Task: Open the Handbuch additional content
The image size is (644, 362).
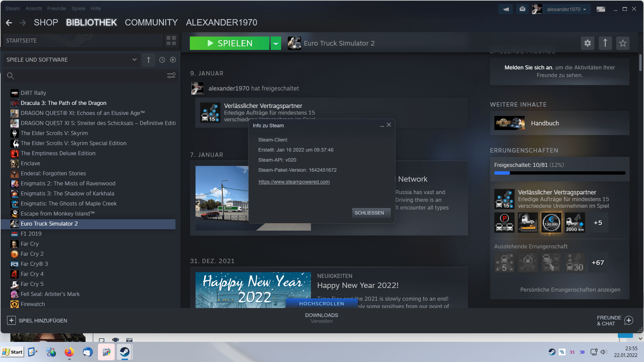Action: pyautogui.click(x=559, y=123)
